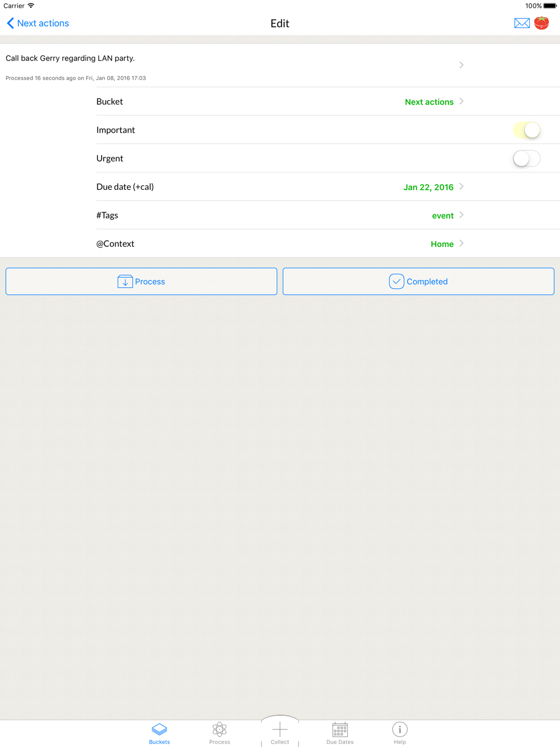Open the @Context Home chooser
This screenshot has height=747, width=560.
click(442, 244)
